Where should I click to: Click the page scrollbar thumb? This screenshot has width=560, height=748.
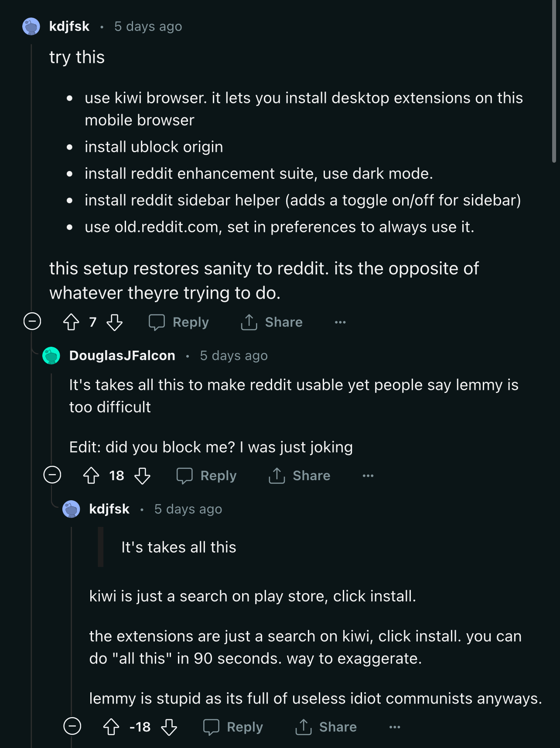coord(554,83)
